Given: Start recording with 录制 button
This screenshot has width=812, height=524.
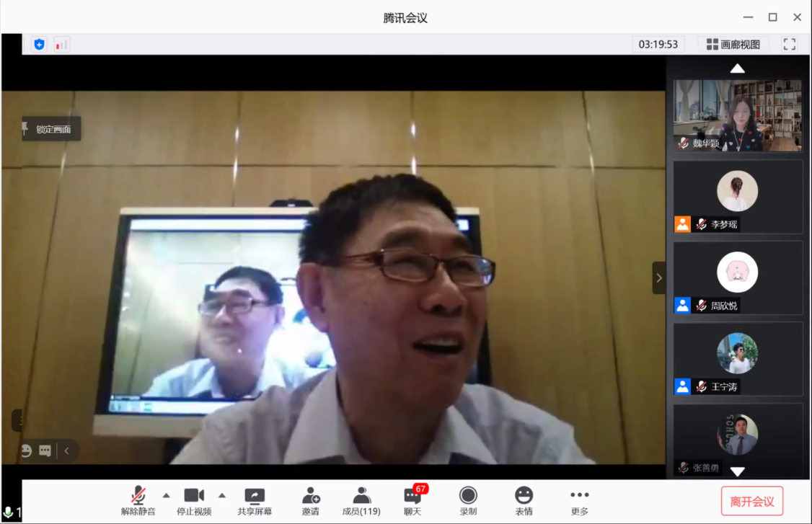Looking at the screenshot, I should point(468,501).
